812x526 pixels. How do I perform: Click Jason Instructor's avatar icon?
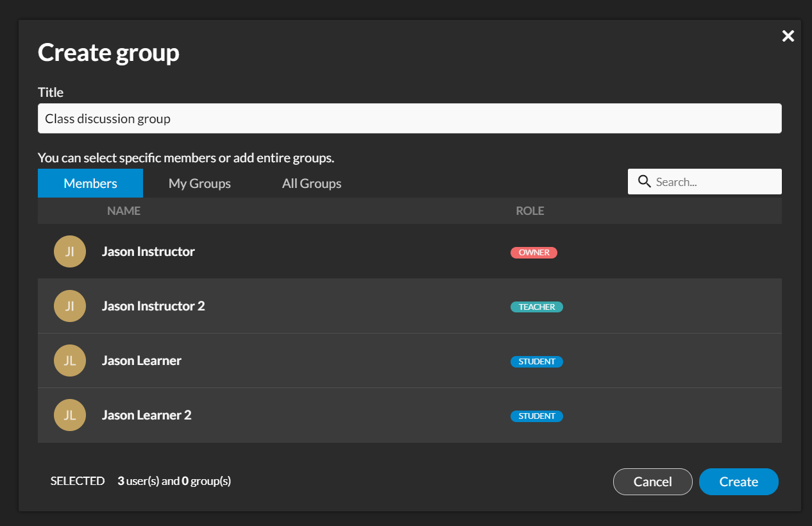coord(69,251)
